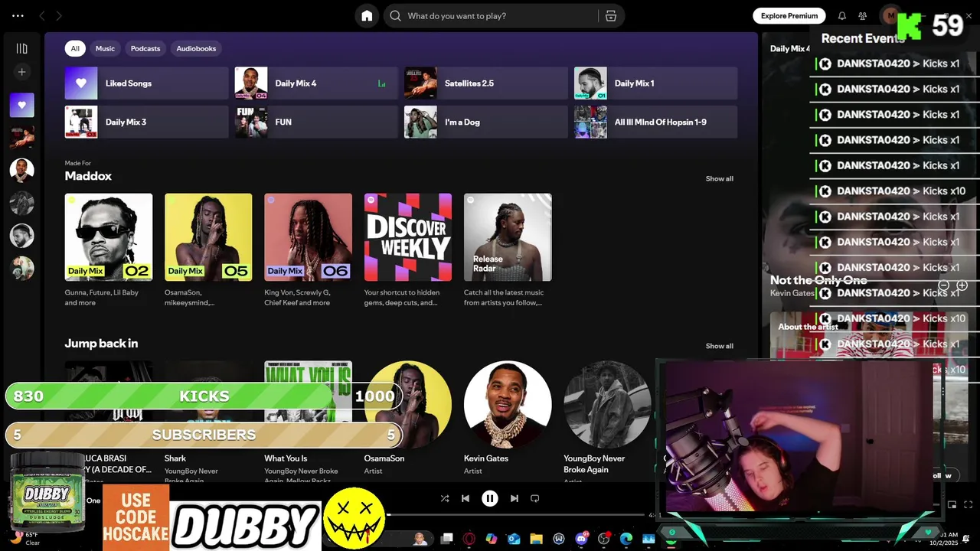980x551 pixels.
Task: Open the Daily Mix 1 tile
Action: tap(656, 83)
